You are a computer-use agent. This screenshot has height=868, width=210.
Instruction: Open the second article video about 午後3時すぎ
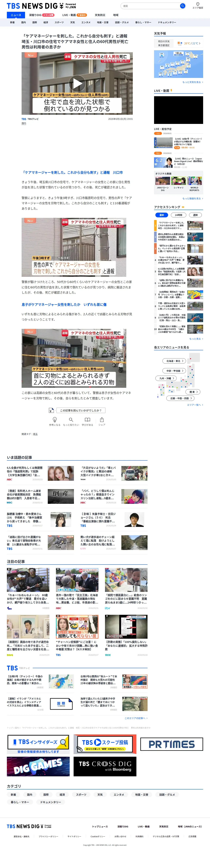tap(74, 247)
